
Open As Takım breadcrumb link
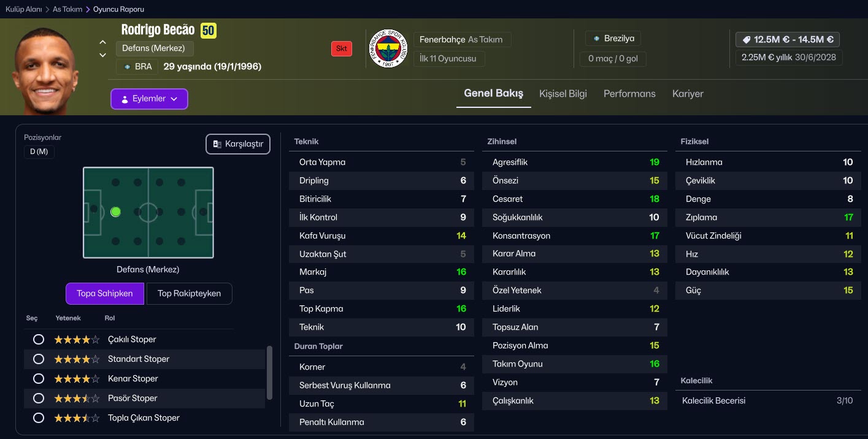point(67,9)
